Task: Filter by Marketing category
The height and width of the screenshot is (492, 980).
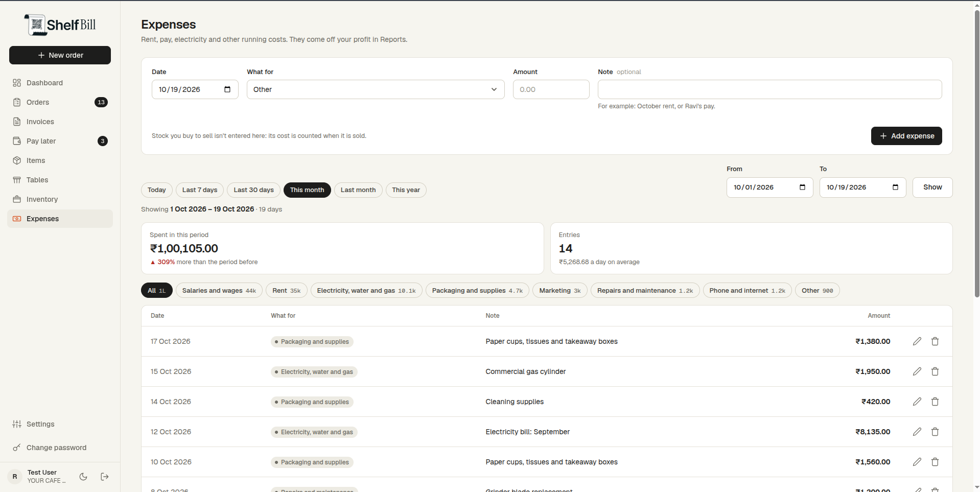Action: pos(560,291)
